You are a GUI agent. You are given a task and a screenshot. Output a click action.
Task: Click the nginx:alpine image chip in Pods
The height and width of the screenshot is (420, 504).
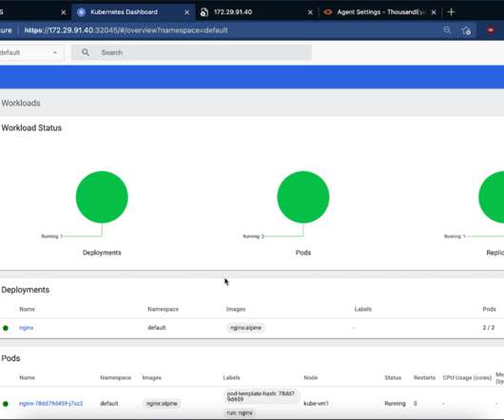(162, 403)
